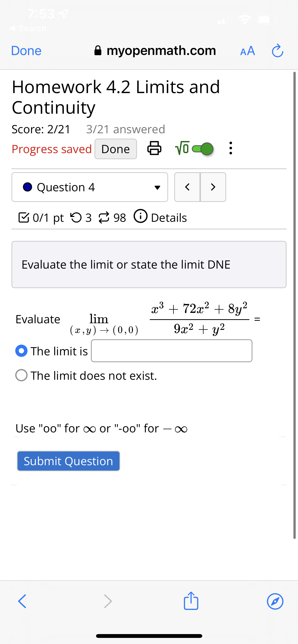
Task: Select 'The limit is' radio option
Action: point(22,351)
